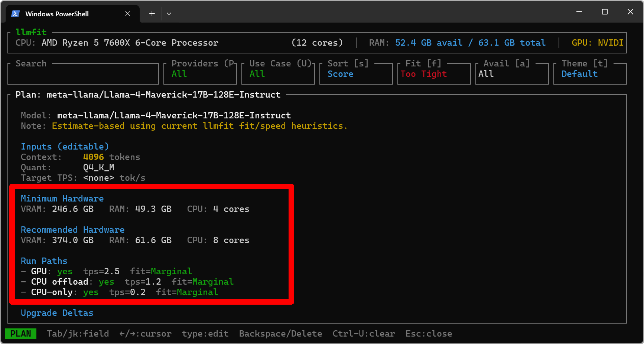Open the Use Case filter
This screenshot has width=644, height=344.
[278, 74]
